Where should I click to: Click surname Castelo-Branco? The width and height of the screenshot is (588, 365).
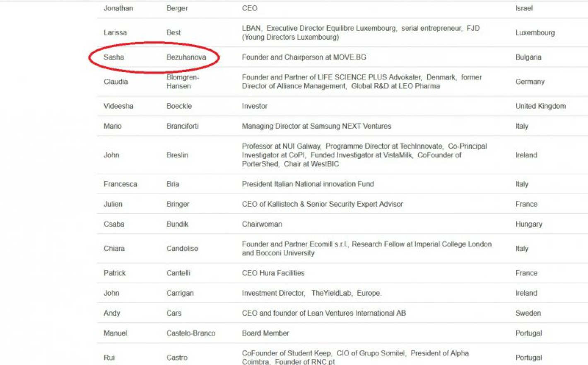190,333
